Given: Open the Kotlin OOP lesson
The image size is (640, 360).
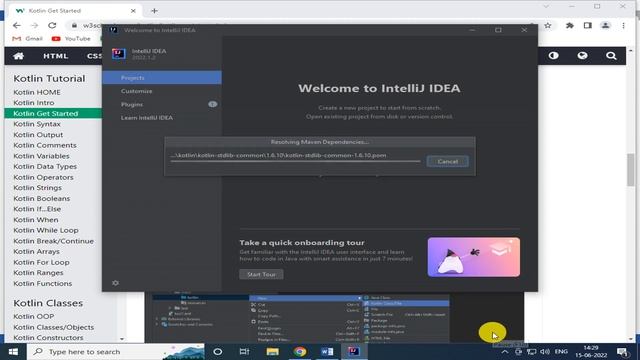Looking at the screenshot, I should tap(33, 316).
